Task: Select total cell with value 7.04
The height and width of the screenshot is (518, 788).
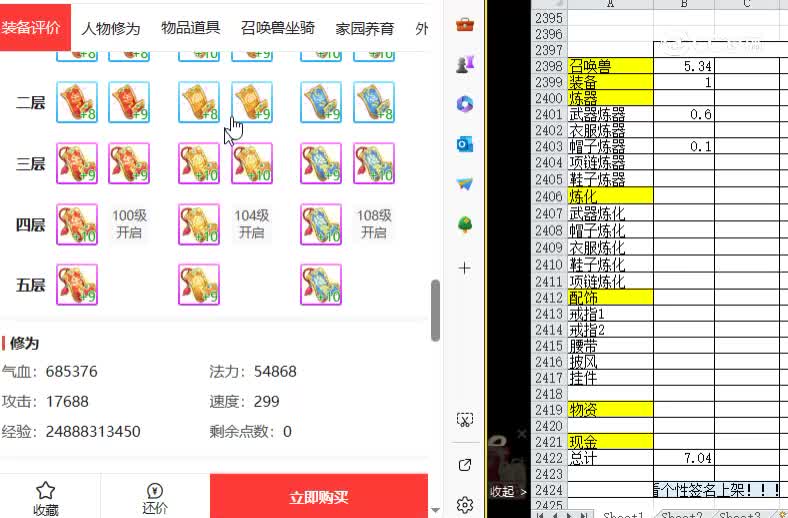Action: [x=684, y=458]
